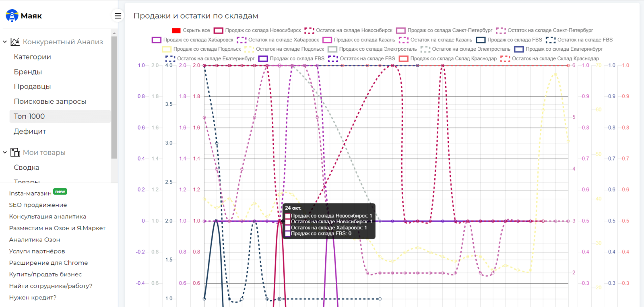Image resolution: width=644 pixels, height=307 pixels.
Task: Open Расширение для Chrome link
Action: tap(48, 263)
